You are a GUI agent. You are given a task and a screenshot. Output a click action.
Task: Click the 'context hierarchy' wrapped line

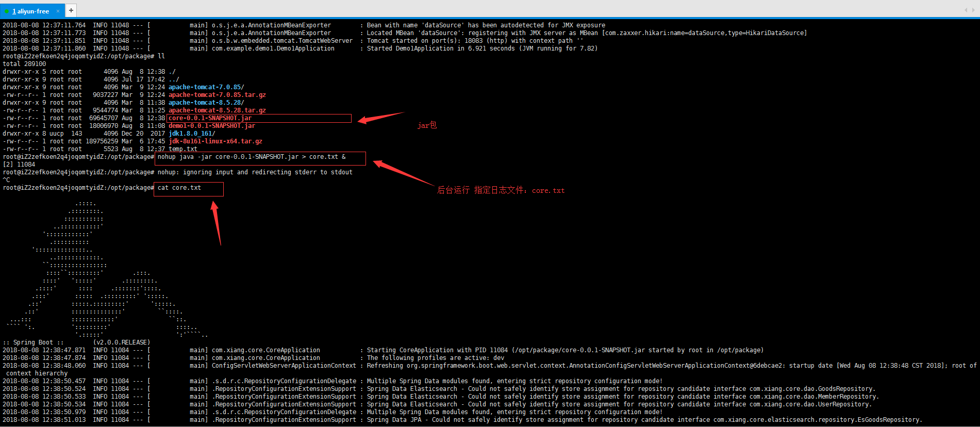tap(37, 373)
